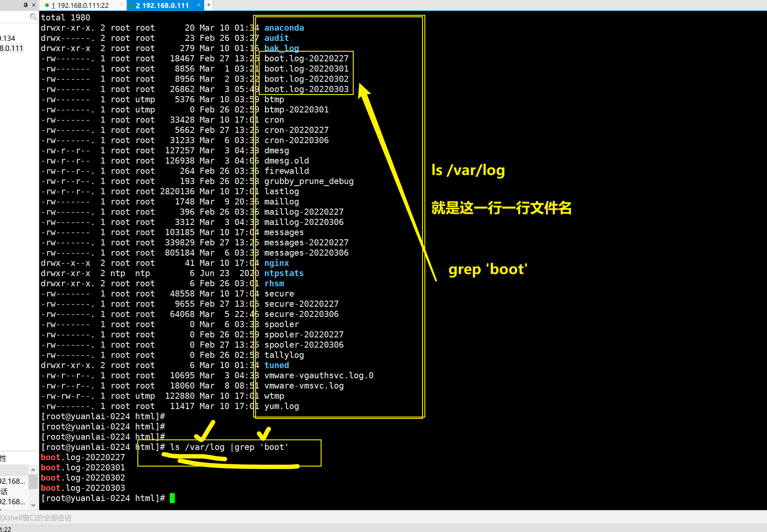Click the 'cron-20220306' file name
This screenshot has width=767, height=532.
pyautogui.click(x=296, y=140)
